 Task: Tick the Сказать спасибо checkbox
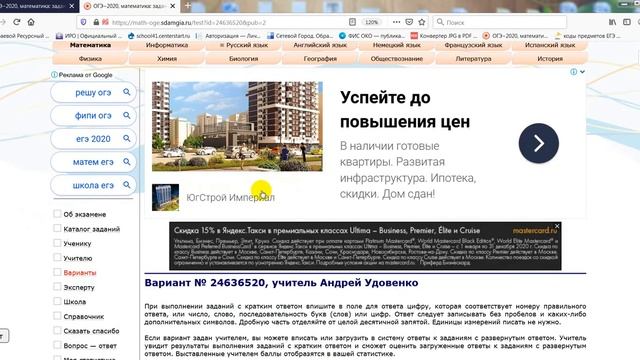tap(57, 331)
